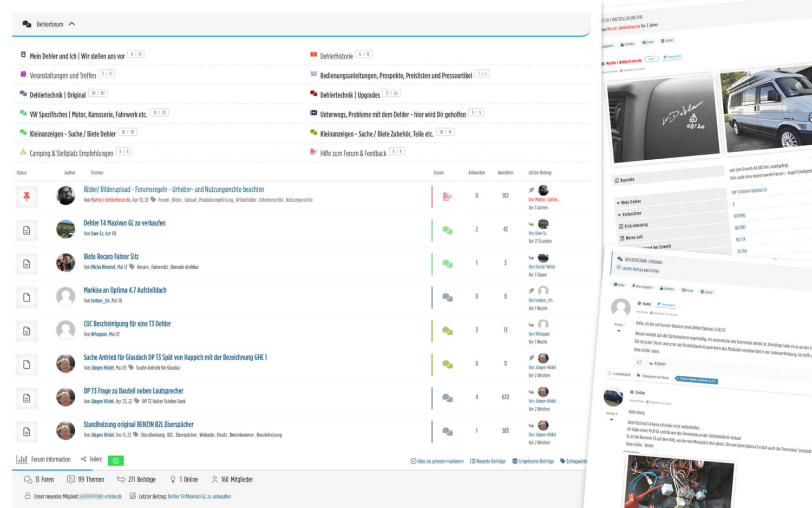Open Schlagwörter tags view

point(573,461)
